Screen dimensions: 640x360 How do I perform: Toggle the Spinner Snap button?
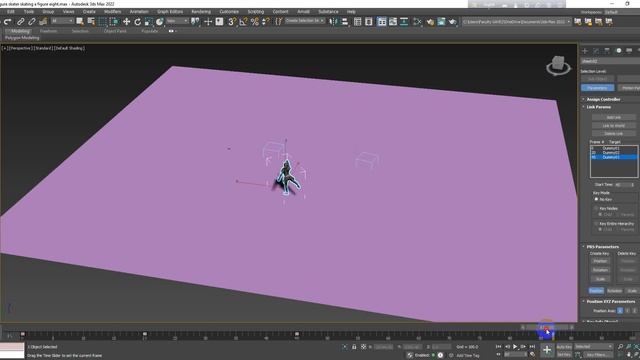266,22
